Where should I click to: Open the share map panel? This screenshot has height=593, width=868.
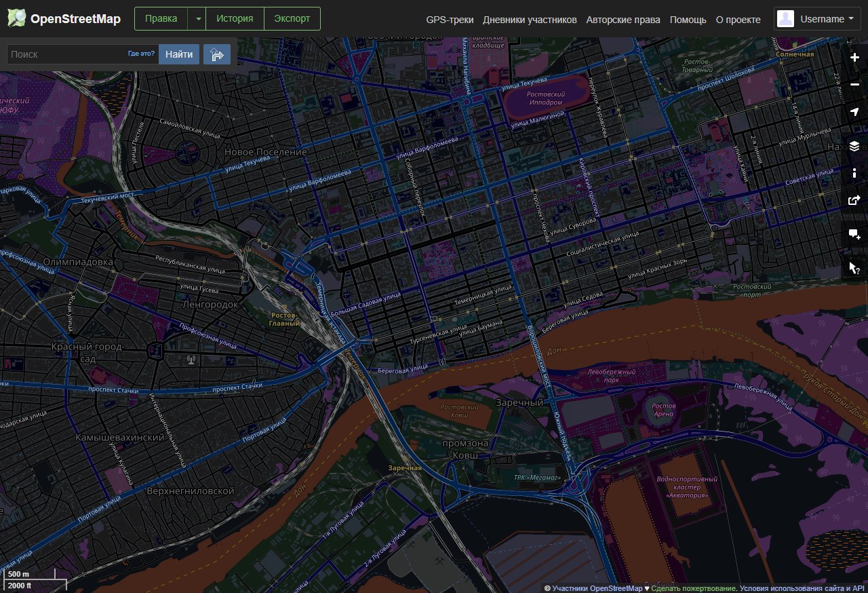point(854,200)
